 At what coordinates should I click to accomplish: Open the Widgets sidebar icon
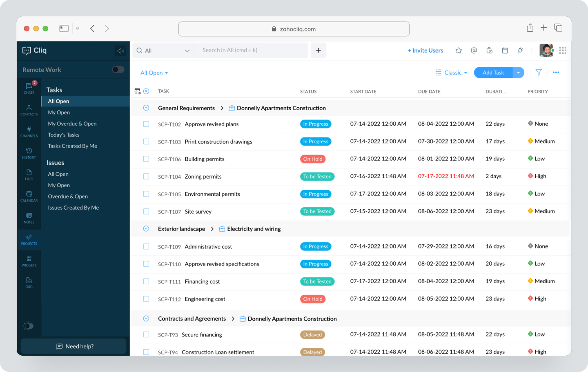point(29,261)
